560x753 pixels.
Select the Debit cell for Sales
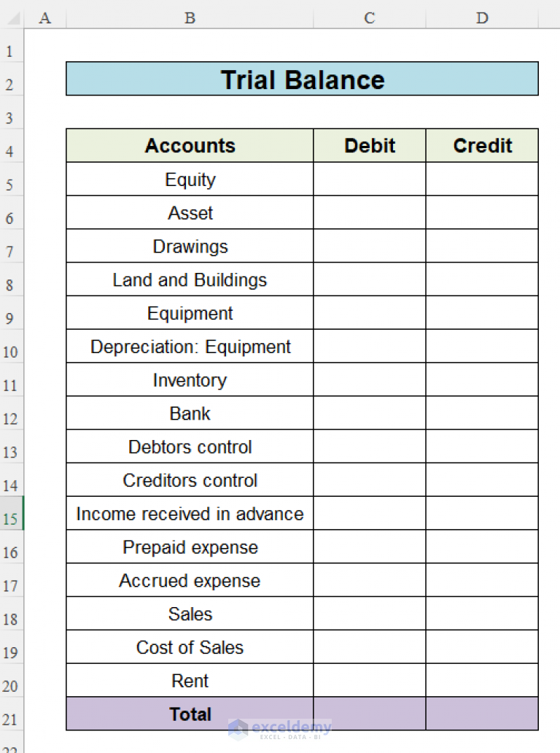[370, 614]
